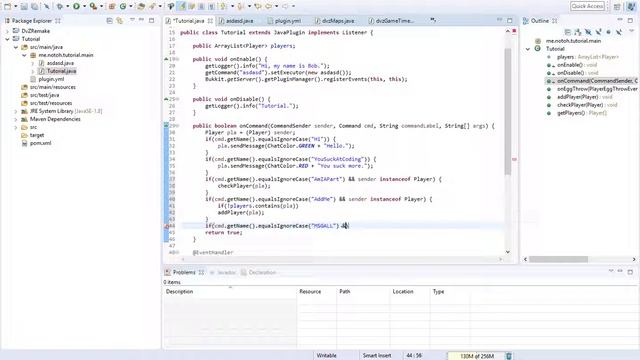Image resolution: width=640 pixels, height=360 pixels.
Task: Expand the DvZRemake project node
Action: coord(7,31)
